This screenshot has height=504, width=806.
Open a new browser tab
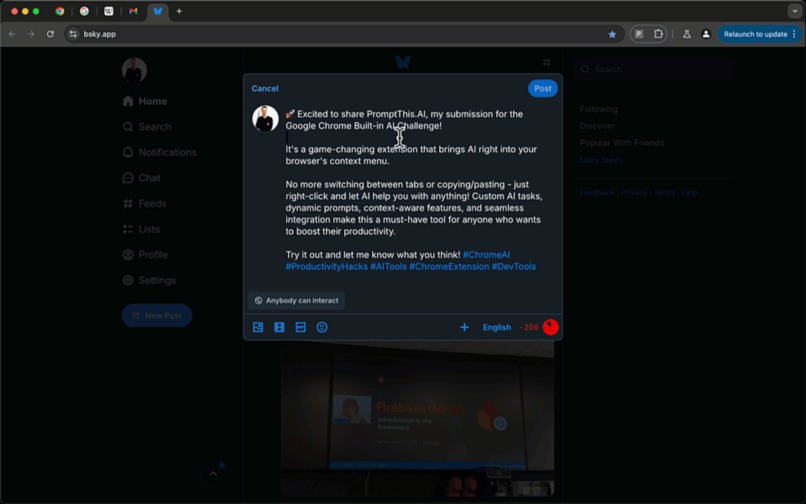coord(179,11)
